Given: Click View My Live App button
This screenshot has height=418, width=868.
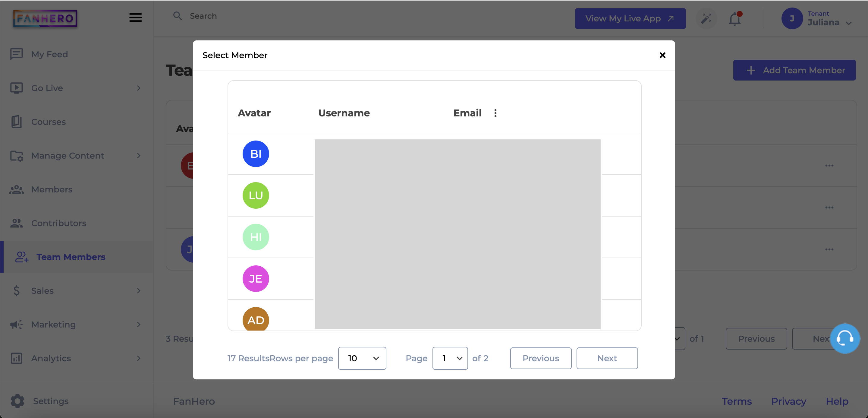Looking at the screenshot, I should 630,18.
